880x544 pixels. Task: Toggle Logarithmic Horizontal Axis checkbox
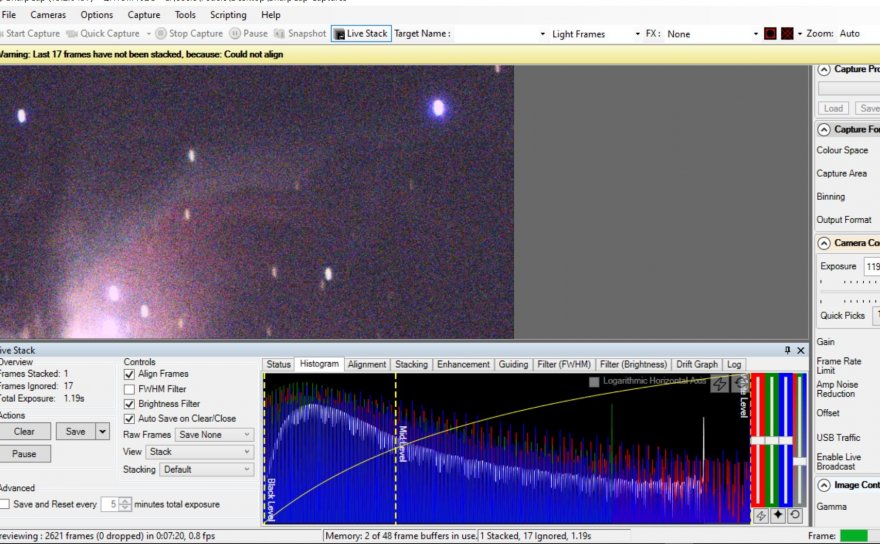[594, 382]
